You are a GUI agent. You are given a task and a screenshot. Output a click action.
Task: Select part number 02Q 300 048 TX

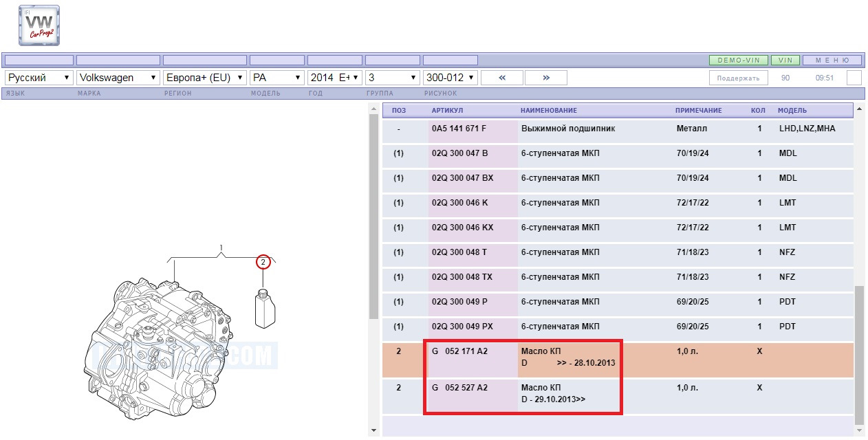pos(462,277)
